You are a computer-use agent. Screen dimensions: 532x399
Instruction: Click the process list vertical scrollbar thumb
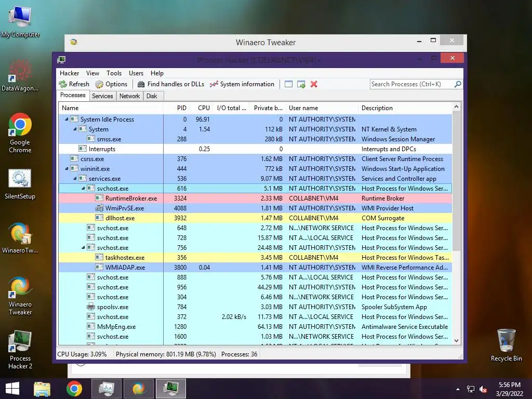point(456,181)
